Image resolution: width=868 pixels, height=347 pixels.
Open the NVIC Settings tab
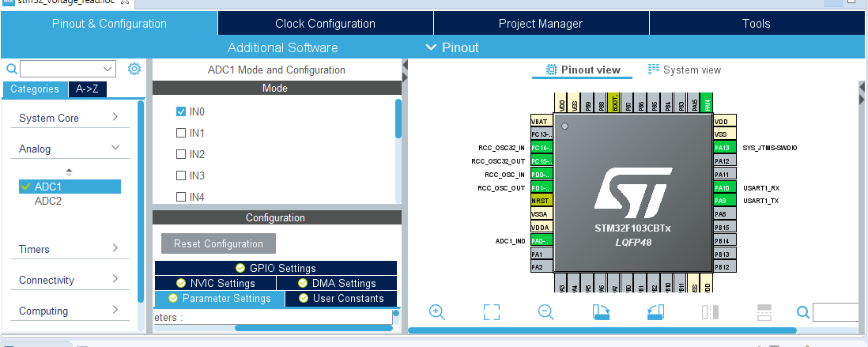(x=215, y=283)
